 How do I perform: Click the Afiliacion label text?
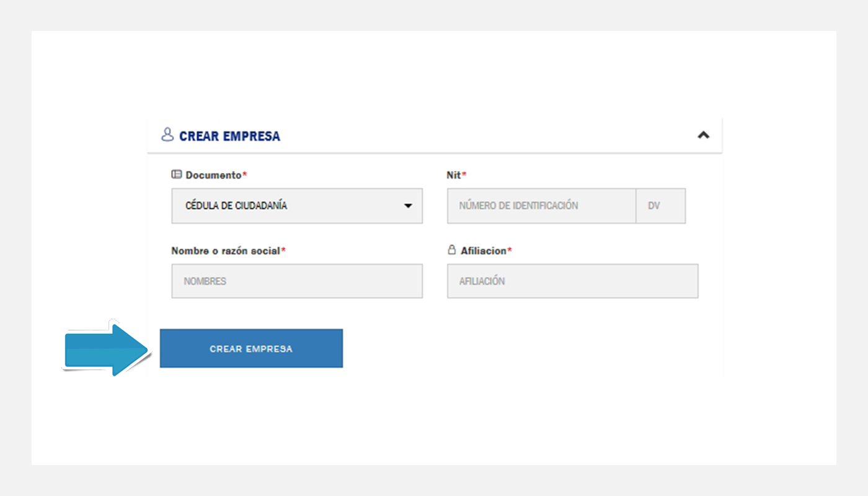484,250
